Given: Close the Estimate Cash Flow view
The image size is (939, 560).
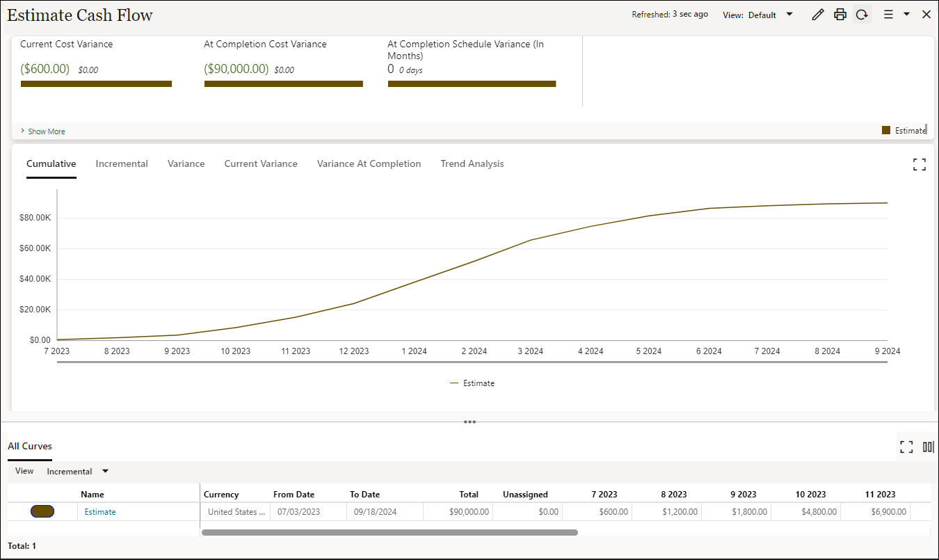Looking at the screenshot, I should [926, 14].
